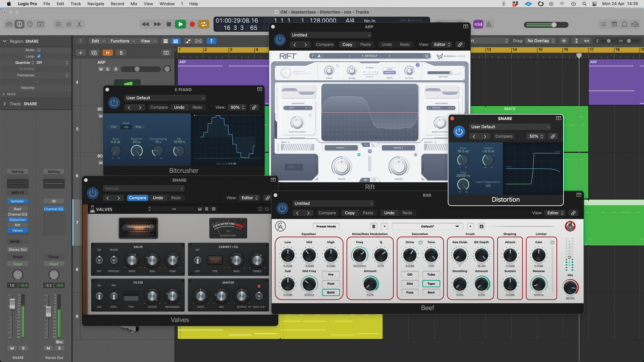Open the Untitled preset dropdown in ARP plugin
The height and width of the screenshot is (362, 644).
click(x=330, y=35)
